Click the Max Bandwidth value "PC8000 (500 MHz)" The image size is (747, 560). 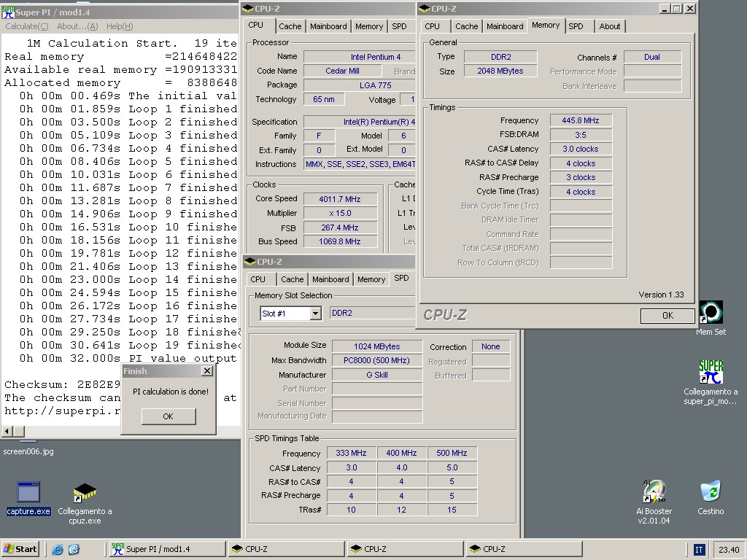click(377, 360)
